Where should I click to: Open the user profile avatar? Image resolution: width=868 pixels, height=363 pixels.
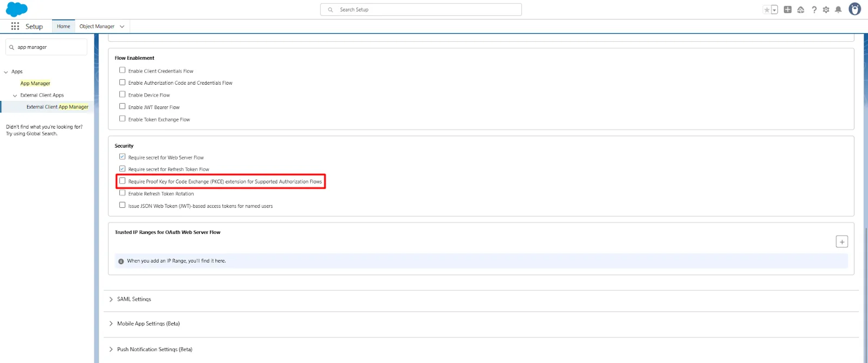coord(855,9)
